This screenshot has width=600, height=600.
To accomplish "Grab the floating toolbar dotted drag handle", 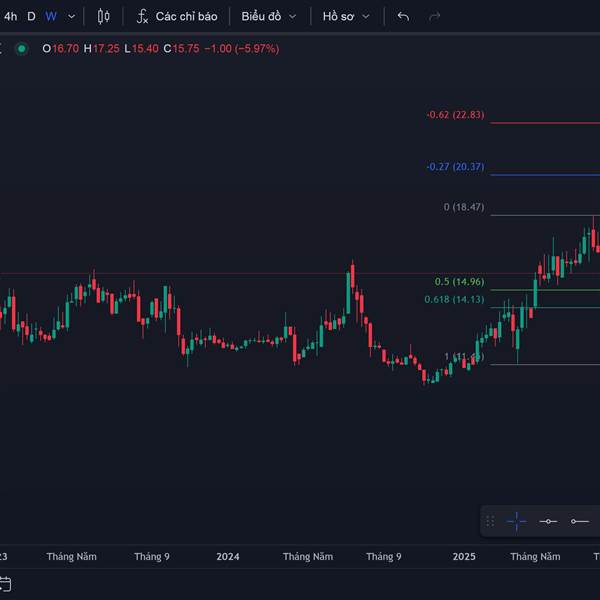I will point(490,521).
